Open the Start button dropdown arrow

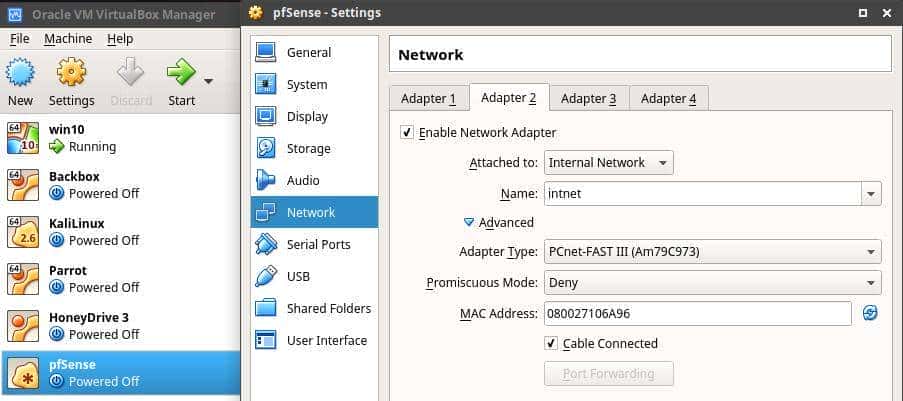tap(209, 81)
